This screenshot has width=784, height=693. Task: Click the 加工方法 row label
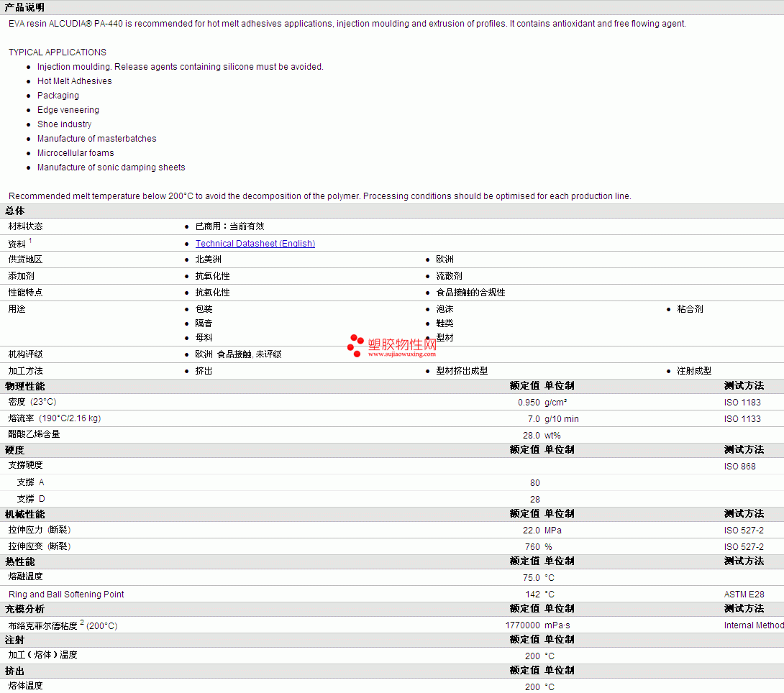tap(25, 371)
